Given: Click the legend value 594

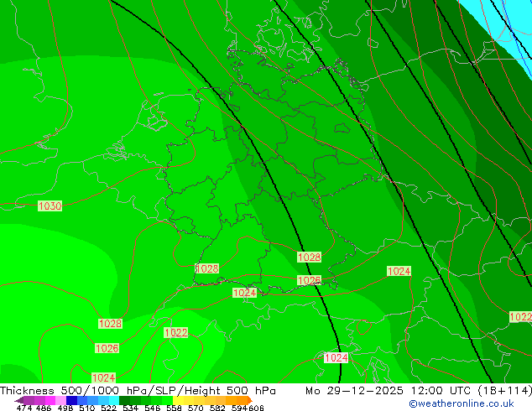Looking at the screenshot, I should tap(239, 408).
